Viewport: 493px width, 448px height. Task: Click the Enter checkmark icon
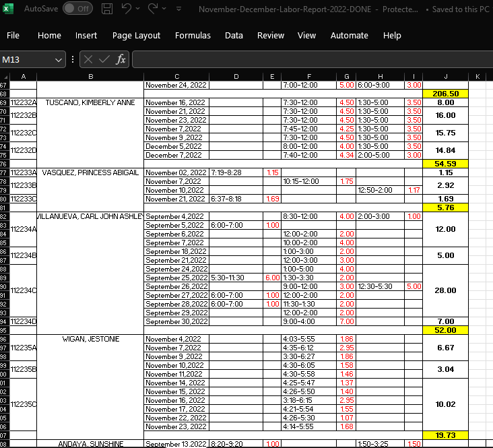[x=104, y=59]
